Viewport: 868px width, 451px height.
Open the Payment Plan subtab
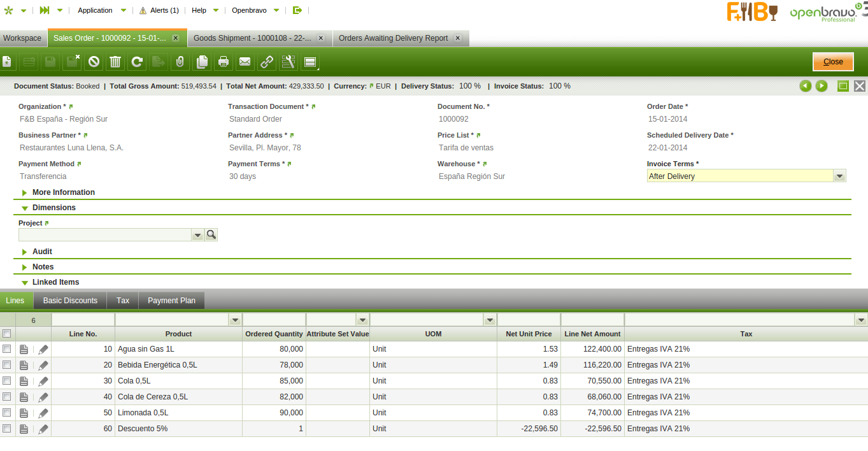tap(171, 301)
